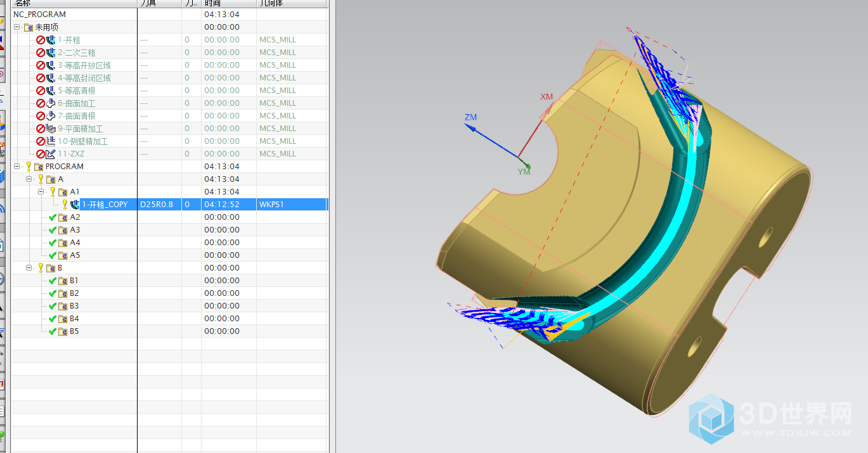
Task: Click the ZM axis label in viewport
Action: [470, 117]
